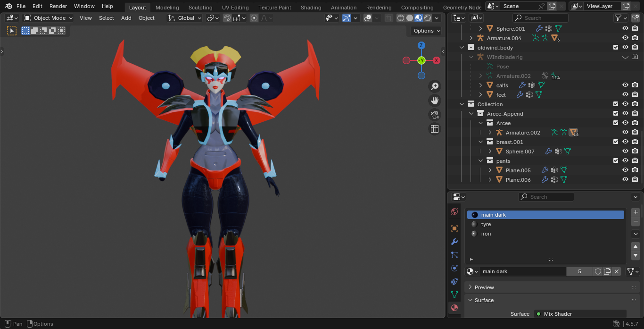Open the pivot point dropdown
644x329 pixels.
point(213,18)
